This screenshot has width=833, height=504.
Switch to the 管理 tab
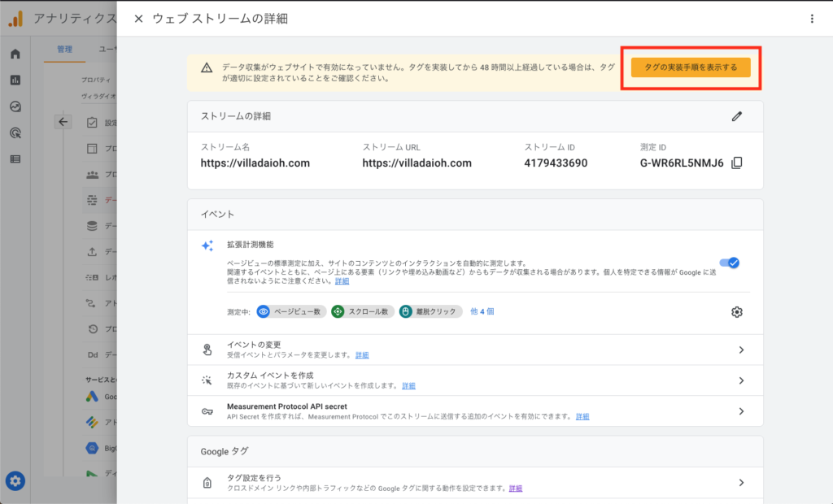(x=64, y=50)
